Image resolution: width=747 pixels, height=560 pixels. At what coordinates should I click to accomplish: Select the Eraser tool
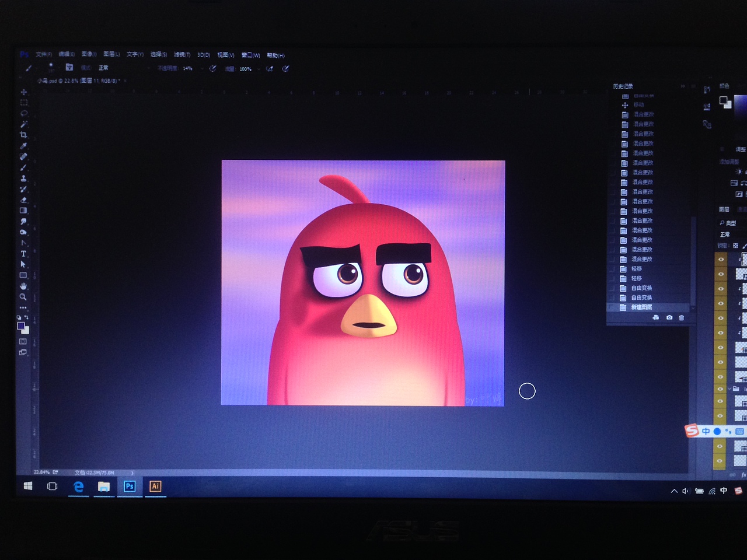coord(23,199)
